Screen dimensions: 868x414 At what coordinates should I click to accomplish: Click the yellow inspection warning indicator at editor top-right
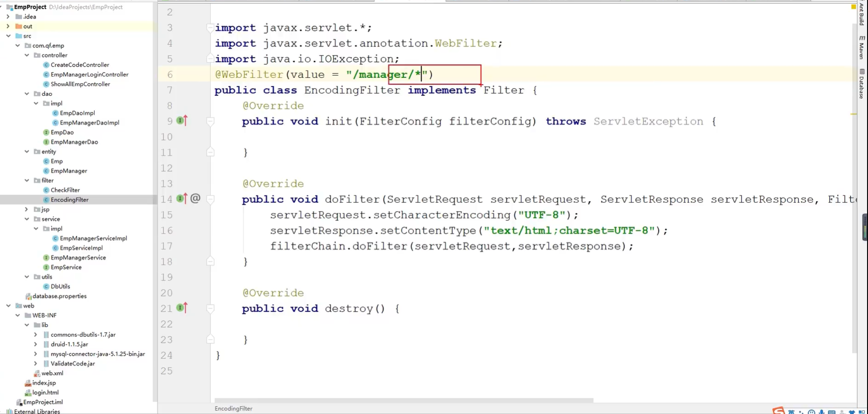(x=853, y=7)
